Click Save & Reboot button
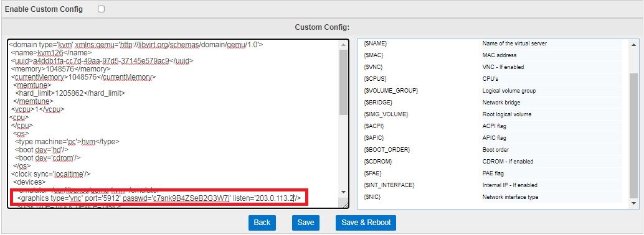The height and width of the screenshot is (235, 644). 366,223
